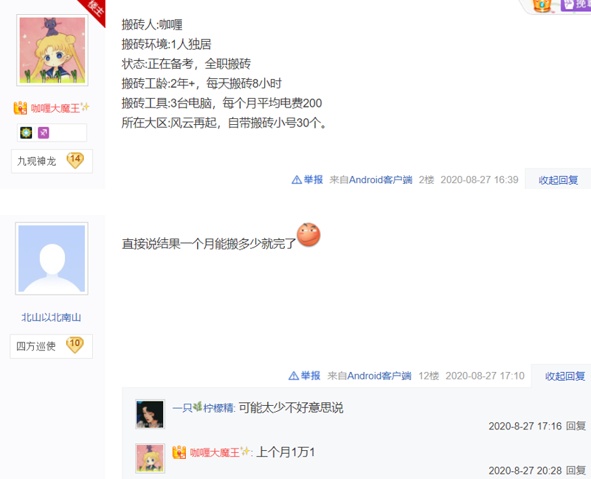Click the default avatar of 北山以北南山
Image resolution: width=591 pixels, height=479 pixels.
pos(52,259)
